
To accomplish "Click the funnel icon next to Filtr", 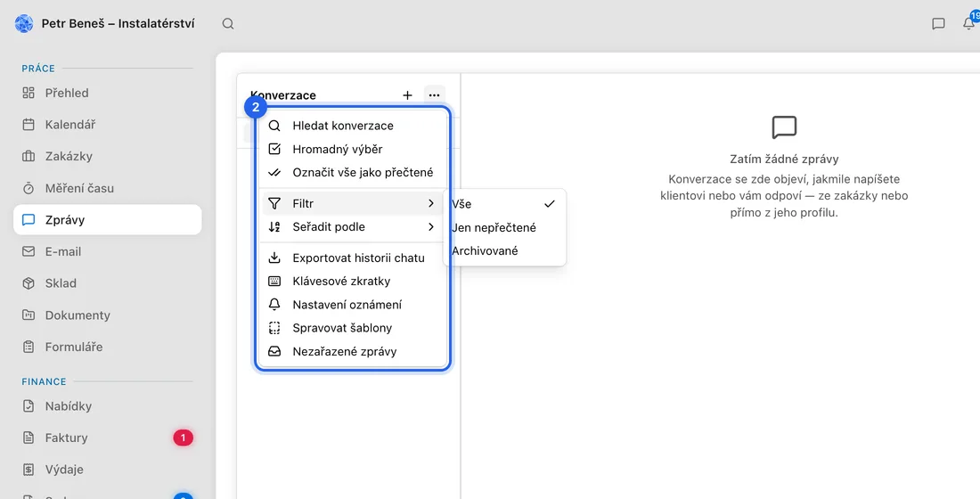I will click(274, 204).
